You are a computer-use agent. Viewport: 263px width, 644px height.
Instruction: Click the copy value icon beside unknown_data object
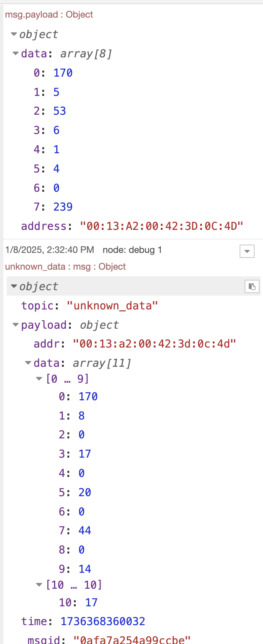(x=252, y=286)
